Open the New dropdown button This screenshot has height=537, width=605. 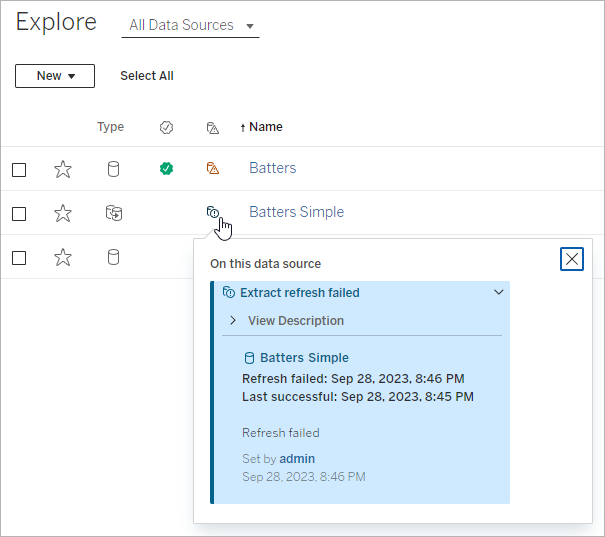point(55,76)
